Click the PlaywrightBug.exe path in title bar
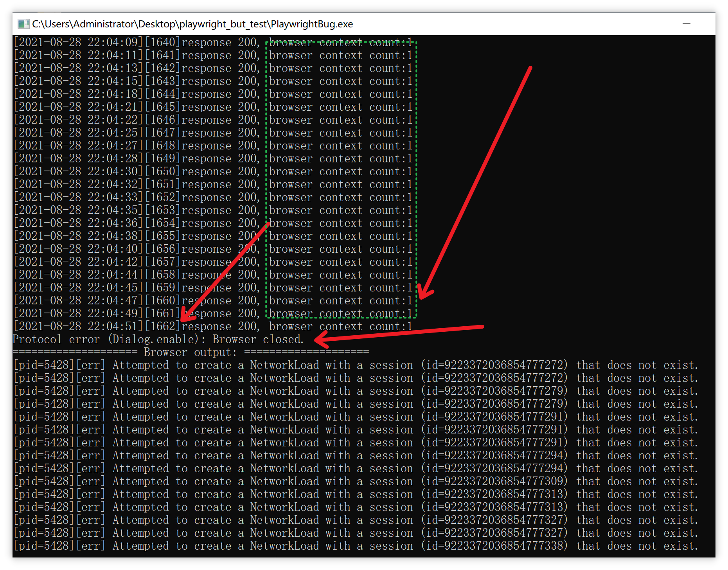728x570 pixels. 192,24
